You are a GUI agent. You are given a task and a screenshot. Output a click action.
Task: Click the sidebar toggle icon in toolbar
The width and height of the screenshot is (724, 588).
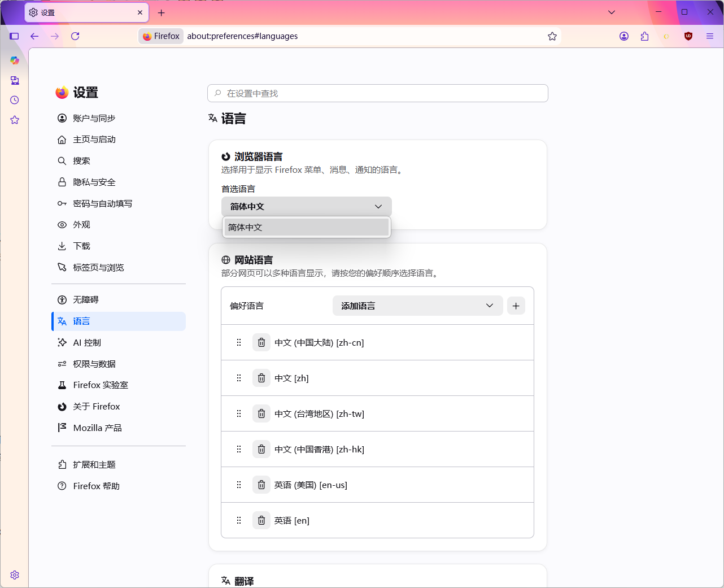click(x=14, y=36)
